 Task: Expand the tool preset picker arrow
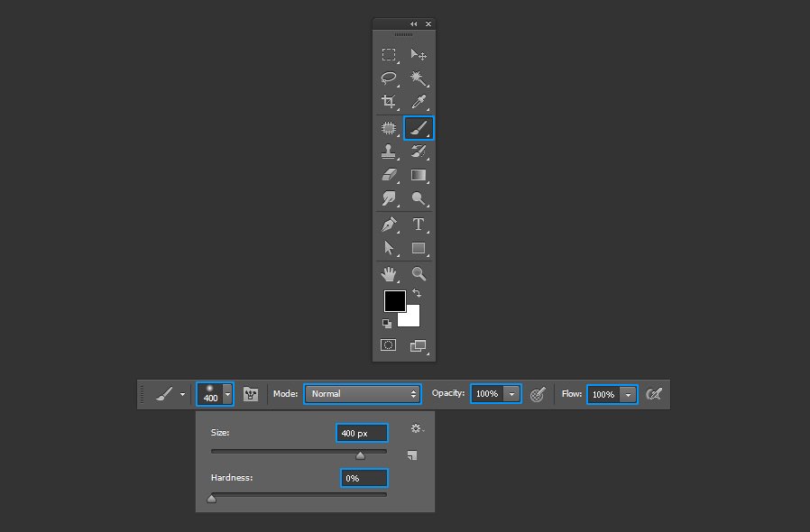click(182, 395)
